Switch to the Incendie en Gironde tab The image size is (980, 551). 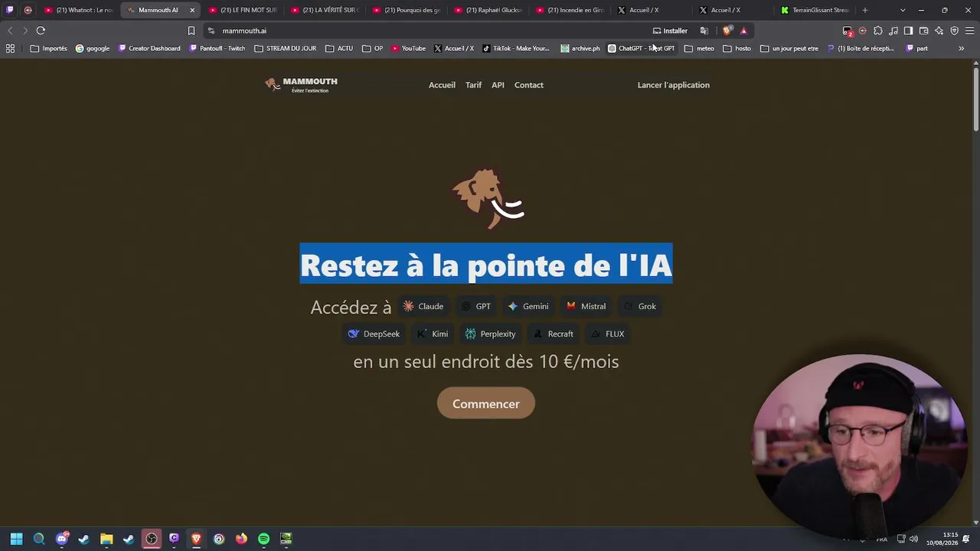pyautogui.click(x=570, y=10)
